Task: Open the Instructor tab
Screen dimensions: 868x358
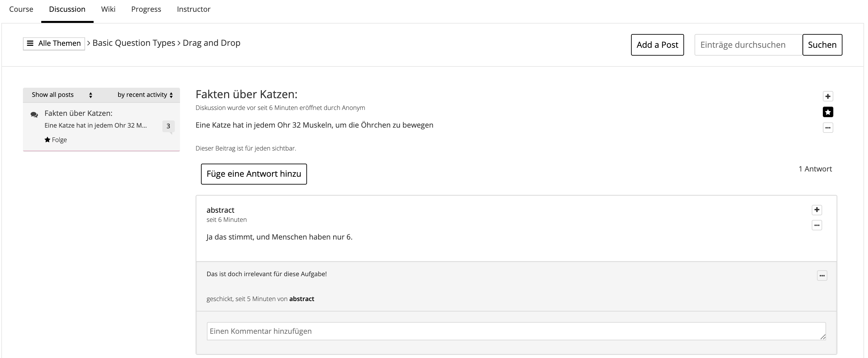Action: tap(193, 9)
